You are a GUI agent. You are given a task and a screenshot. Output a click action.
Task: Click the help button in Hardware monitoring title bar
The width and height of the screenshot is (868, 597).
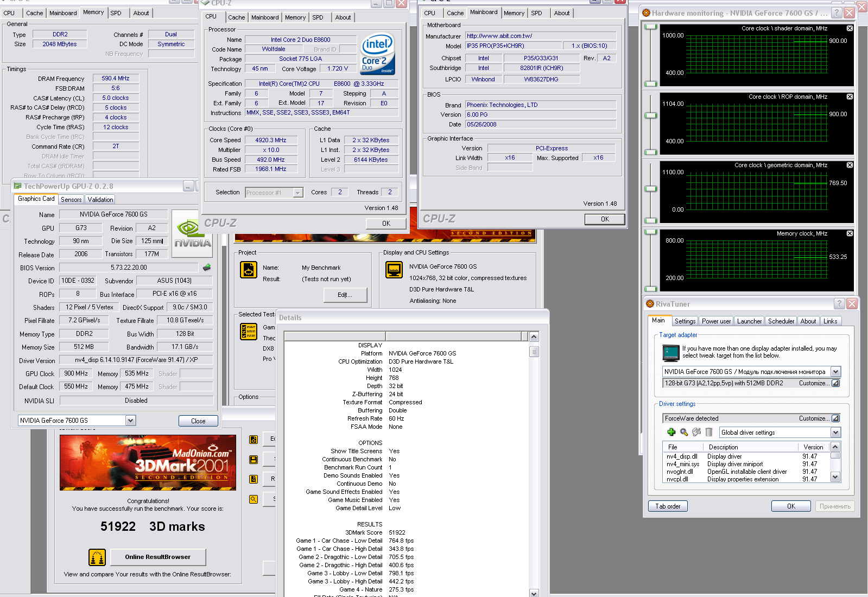pos(837,12)
